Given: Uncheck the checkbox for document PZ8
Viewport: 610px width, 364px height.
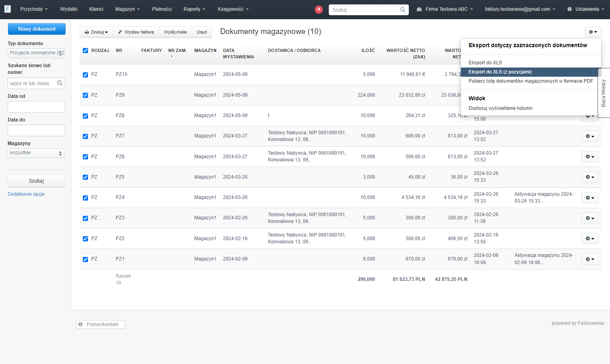Looking at the screenshot, I should pyautogui.click(x=85, y=116).
